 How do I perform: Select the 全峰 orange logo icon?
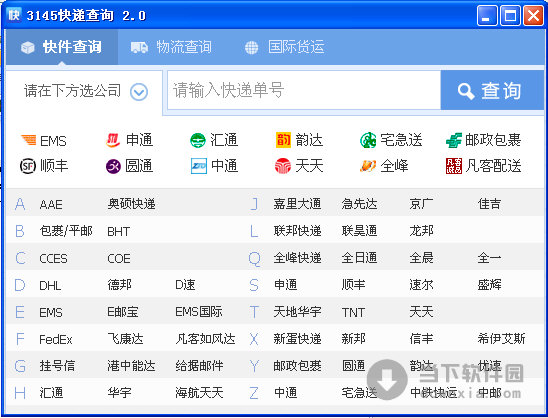[368, 166]
